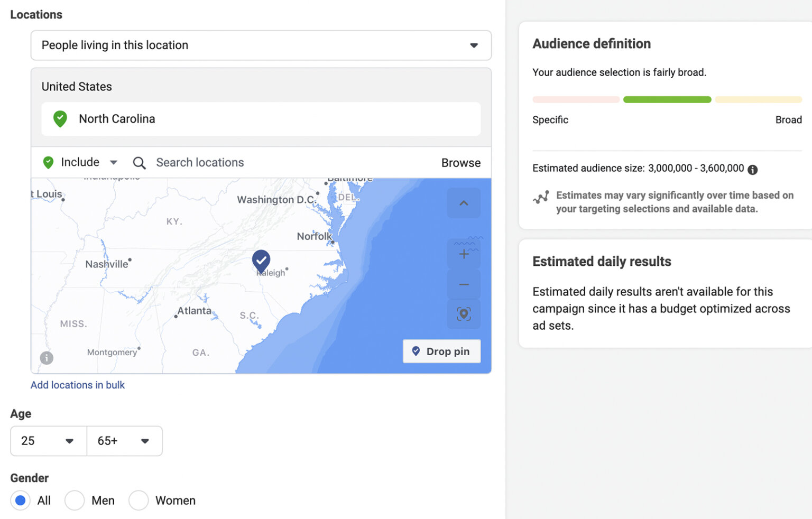This screenshot has height=519, width=812.
Task: Click the dropped pin near Raleigh
Action: [261, 261]
